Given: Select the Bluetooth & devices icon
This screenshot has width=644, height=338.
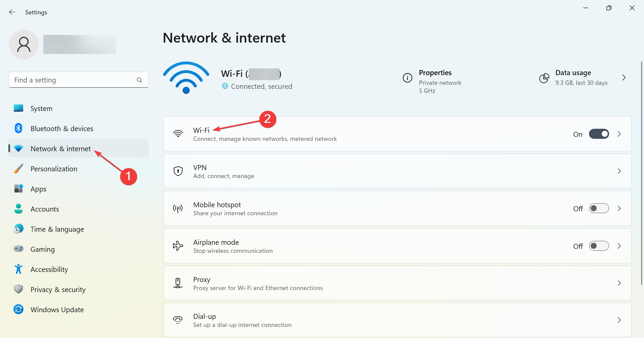Looking at the screenshot, I should (x=18, y=128).
